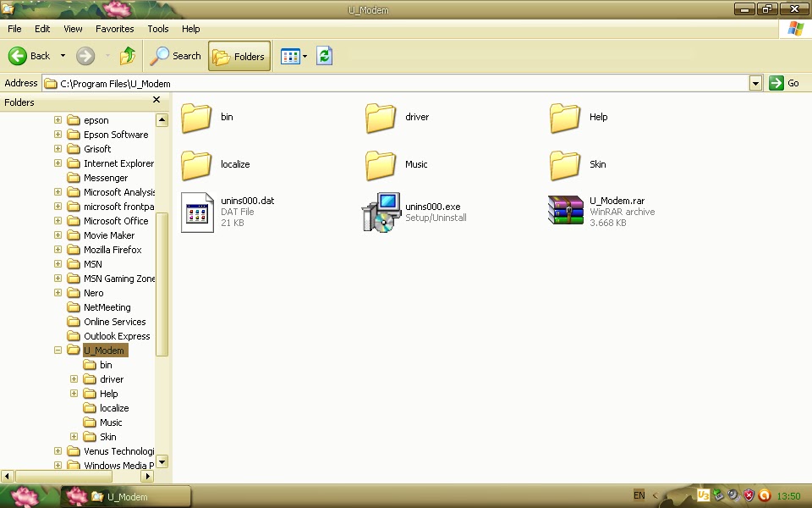Click the tree scrollbar down arrow
812x508 pixels.
162,461
